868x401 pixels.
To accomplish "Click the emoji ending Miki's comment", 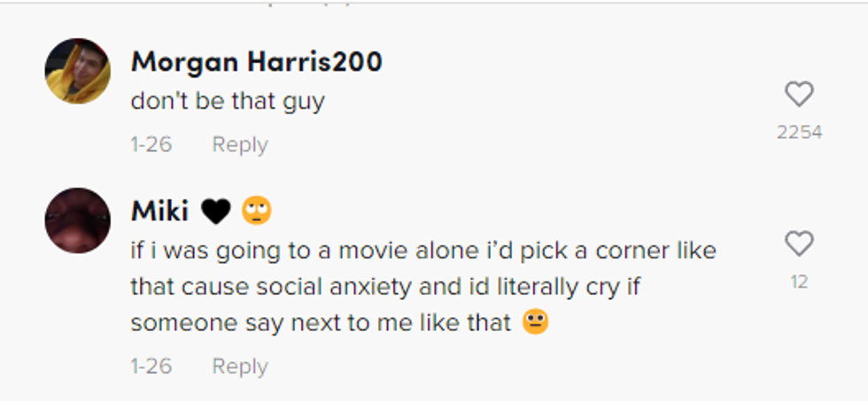I will (x=536, y=322).
